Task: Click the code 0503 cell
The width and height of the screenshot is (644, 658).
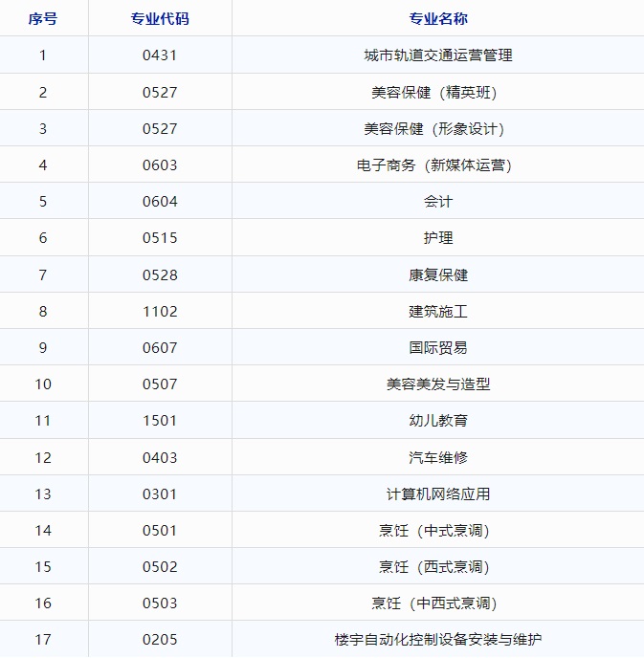Action: click(x=160, y=603)
